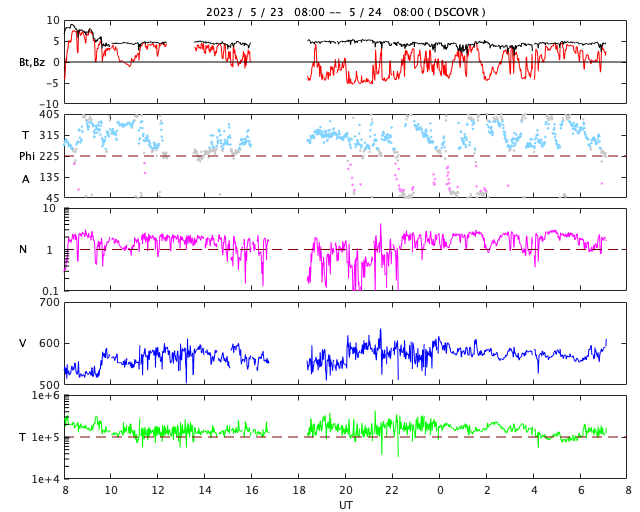Click the '700' tick on velocity panel

[x=49, y=303]
